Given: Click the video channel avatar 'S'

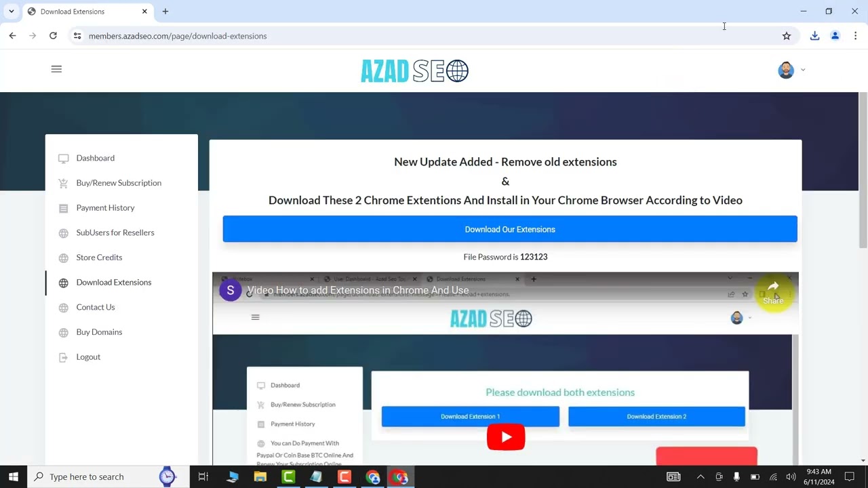Looking at the screenshot, I should point(231,290).
